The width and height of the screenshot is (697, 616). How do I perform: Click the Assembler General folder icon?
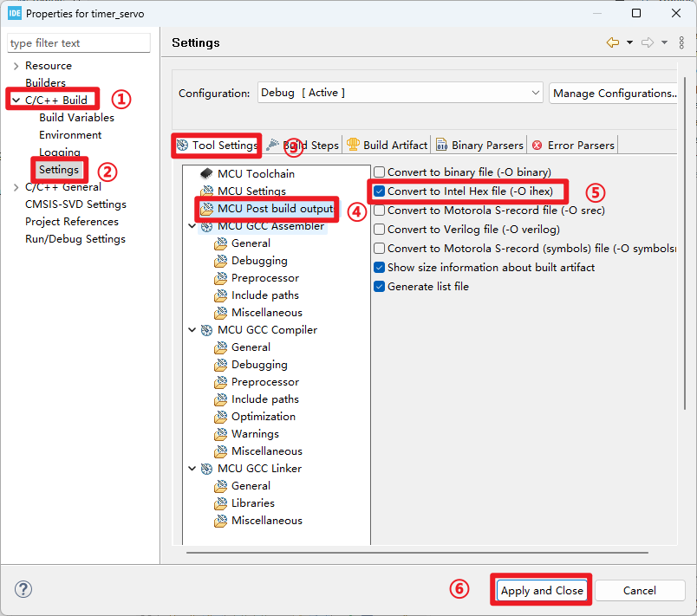[220, 243]
